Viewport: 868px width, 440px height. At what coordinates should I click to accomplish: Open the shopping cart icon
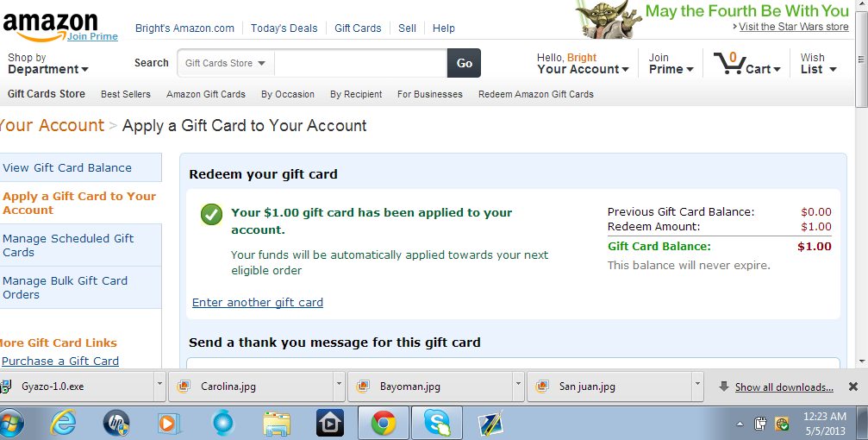click(728, 63)
